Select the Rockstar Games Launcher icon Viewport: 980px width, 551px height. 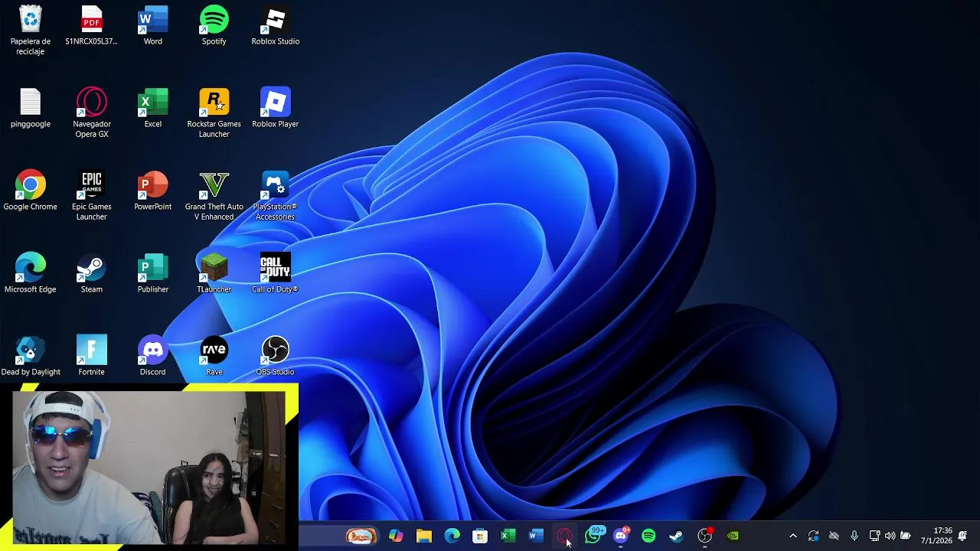[214, 112]
